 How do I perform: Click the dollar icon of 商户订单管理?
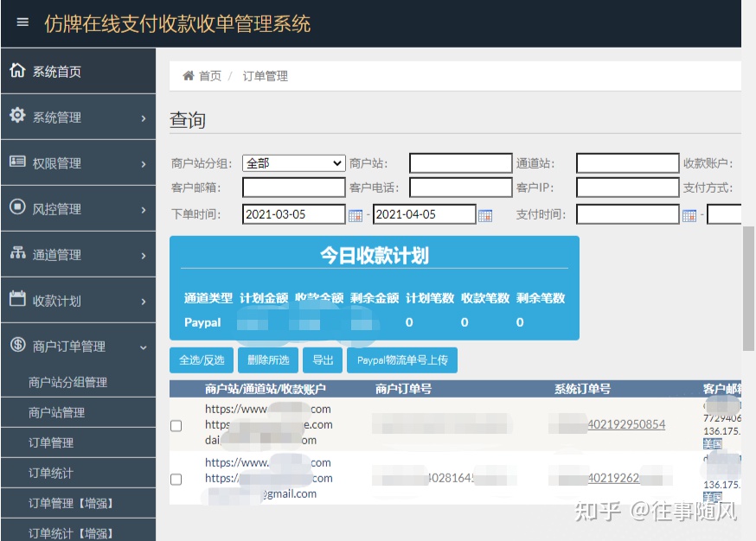pyautogui.click(x=17, y=345)
